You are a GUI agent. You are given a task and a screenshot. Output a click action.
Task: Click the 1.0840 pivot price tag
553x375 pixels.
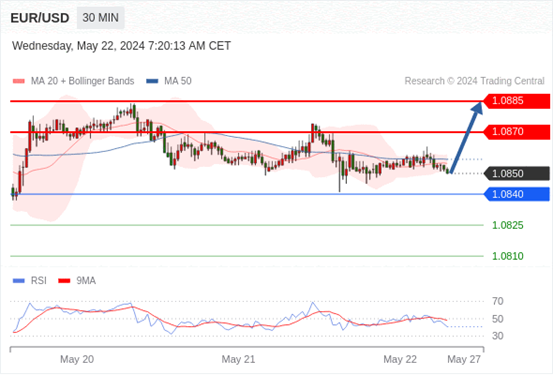pyautogui.click(x=516, y=194)
